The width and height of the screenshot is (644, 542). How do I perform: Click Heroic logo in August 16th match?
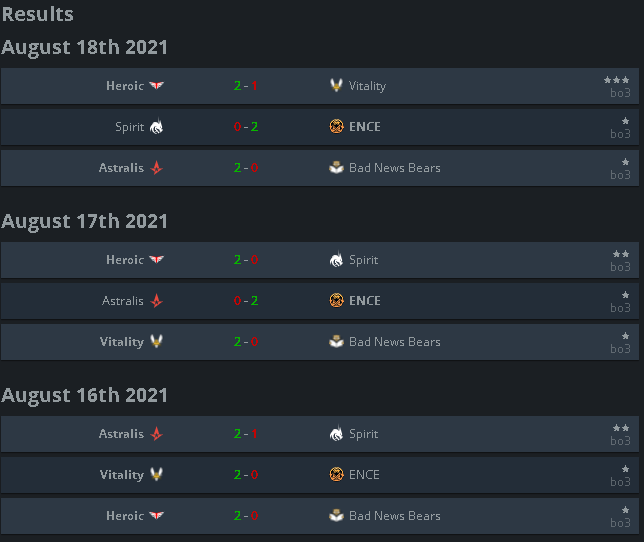click(x=156, y=515)
